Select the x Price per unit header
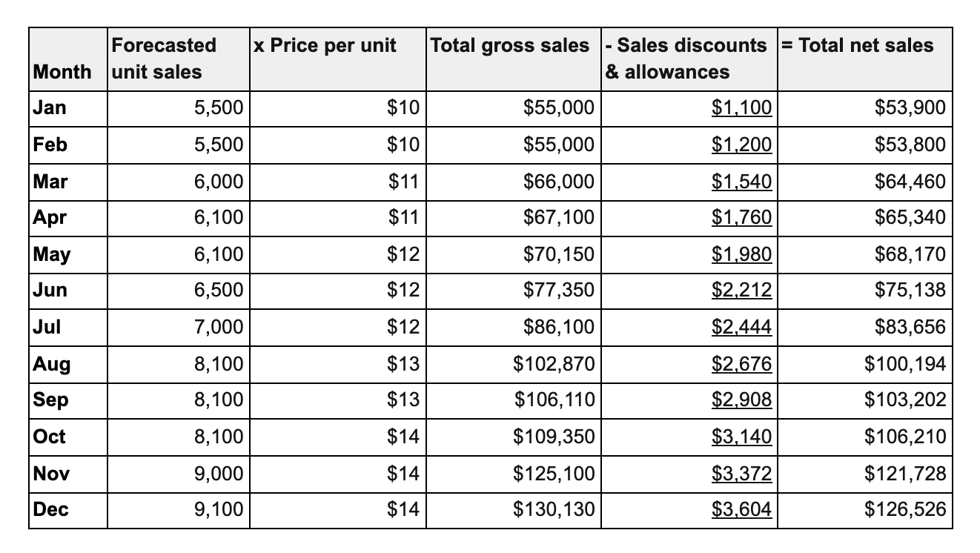This screenshot has height=553, width=980. 325,46
